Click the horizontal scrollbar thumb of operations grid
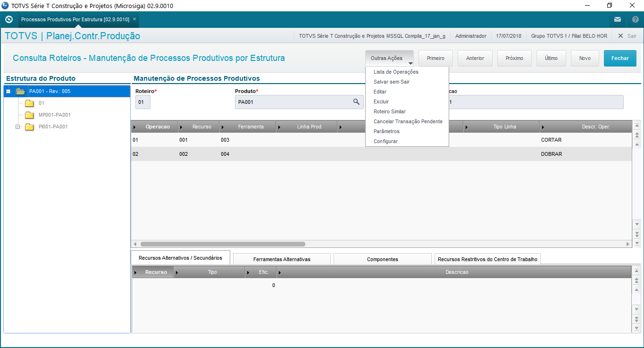 pos(223,244)
